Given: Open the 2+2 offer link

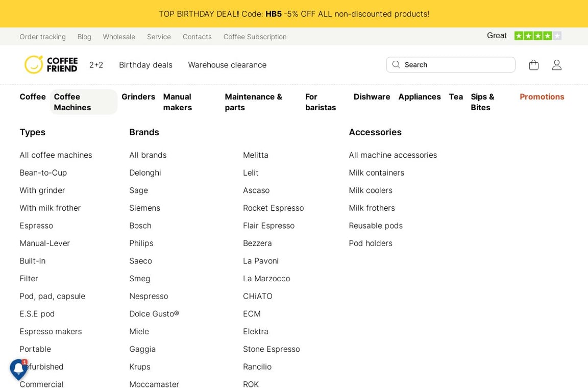Looking at the screenshot, I should 96,65.
